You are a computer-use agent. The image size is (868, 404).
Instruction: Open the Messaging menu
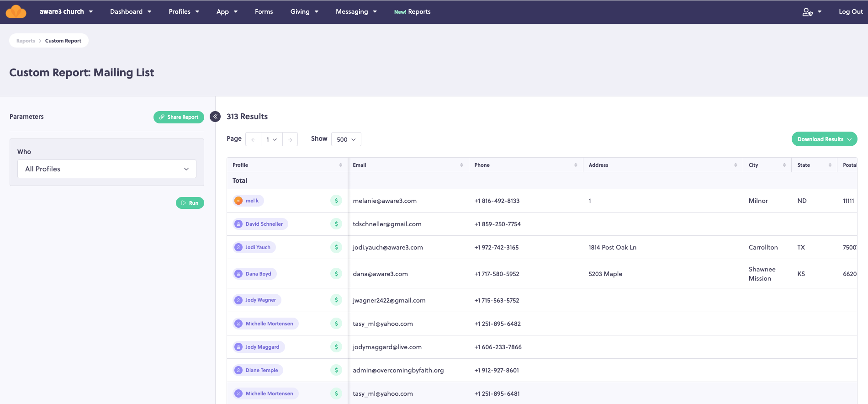tap(356, 11)
